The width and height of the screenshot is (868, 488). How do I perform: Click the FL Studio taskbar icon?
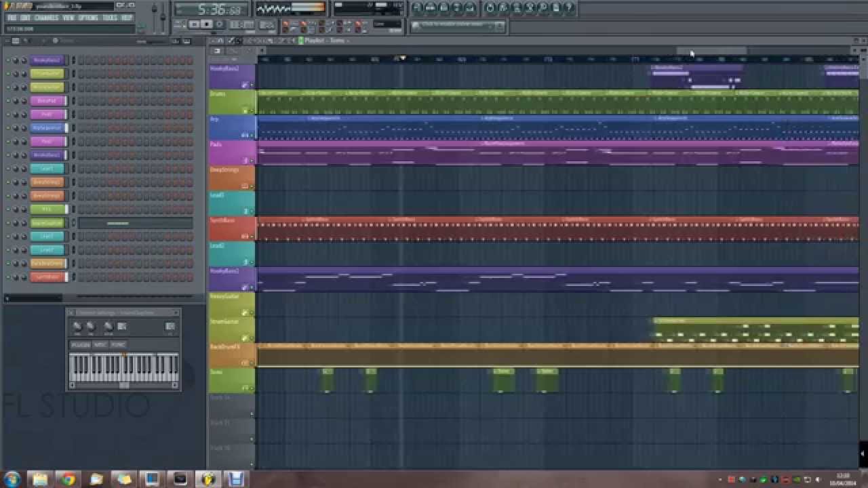coord(208,479)
